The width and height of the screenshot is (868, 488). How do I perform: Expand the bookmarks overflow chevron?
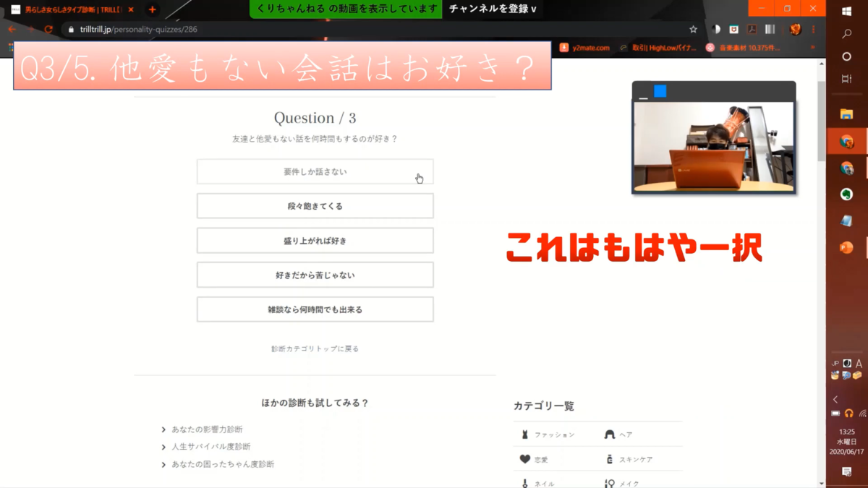pos(812,48)
